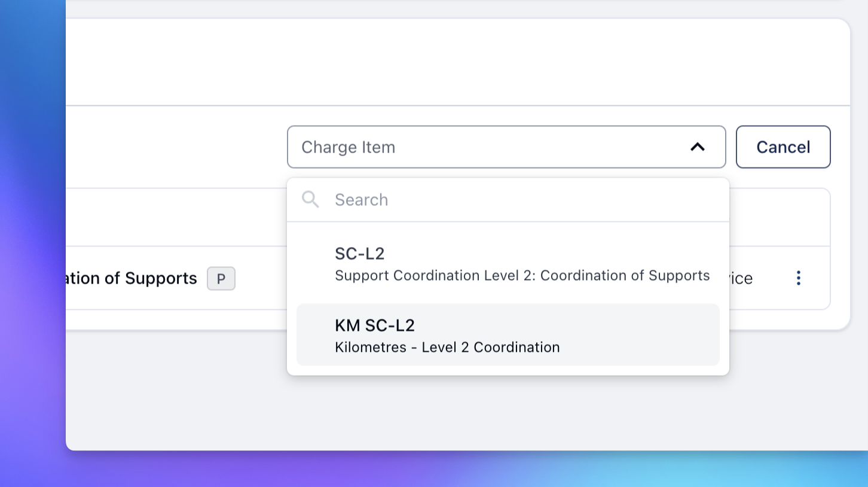Pick Kilometres - Level 2 Coordination description
868x487 pixels.
[x=447, y=348]
